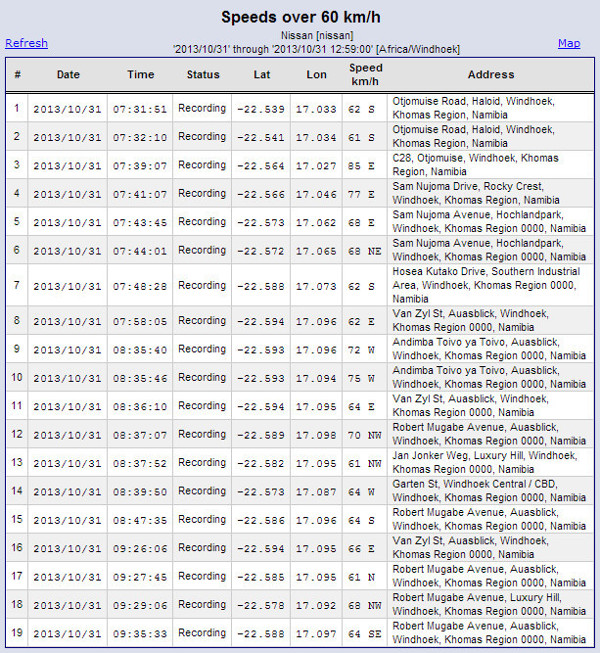Click the # column header
The image size is (600, 653).
click(17, 75)
